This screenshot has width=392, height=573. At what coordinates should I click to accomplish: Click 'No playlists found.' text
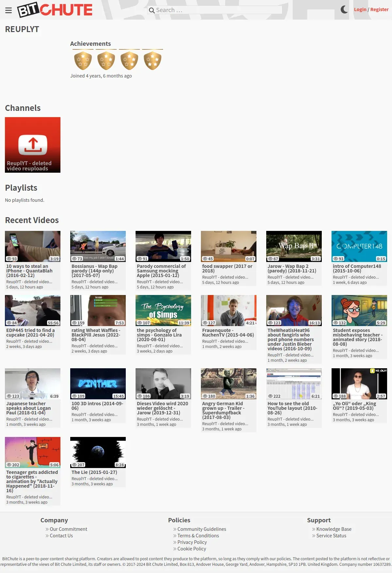coord(24,200)
